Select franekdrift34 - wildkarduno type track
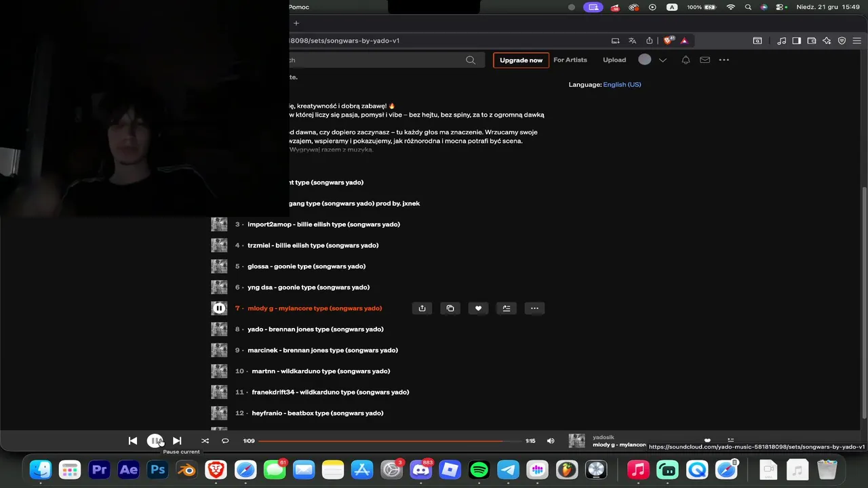Image resolution: width=868 pixels, height=488 pixels. [x=330, y=392]
